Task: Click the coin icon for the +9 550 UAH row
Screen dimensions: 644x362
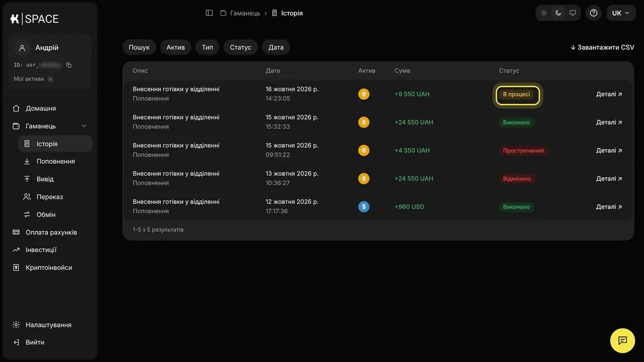Action: (x=364, y=94)
